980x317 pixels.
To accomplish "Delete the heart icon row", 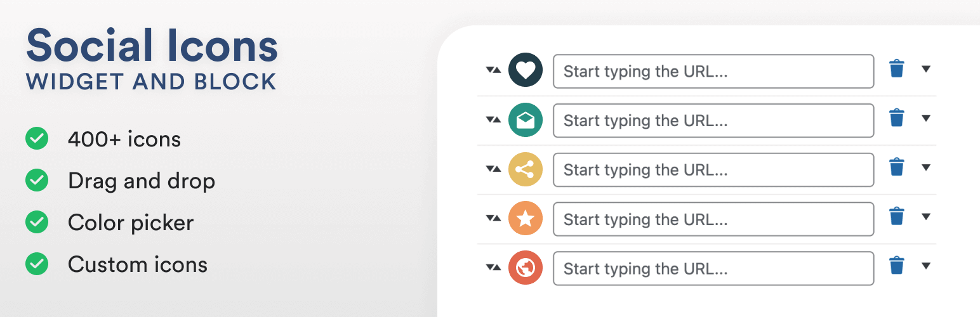I will [896, 68].
